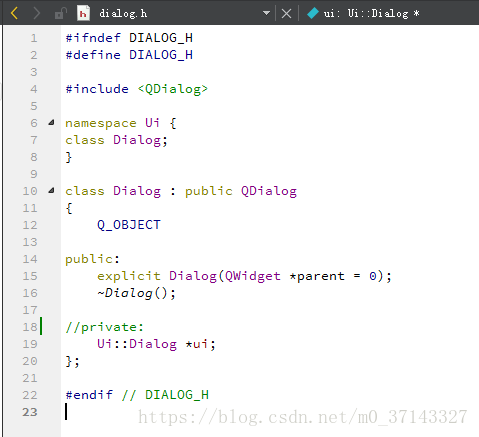Click forward declaration class Dialog; on line 7
Image resolution: width=479 pixels, height=437 pixels.
(x=116, y=140)
